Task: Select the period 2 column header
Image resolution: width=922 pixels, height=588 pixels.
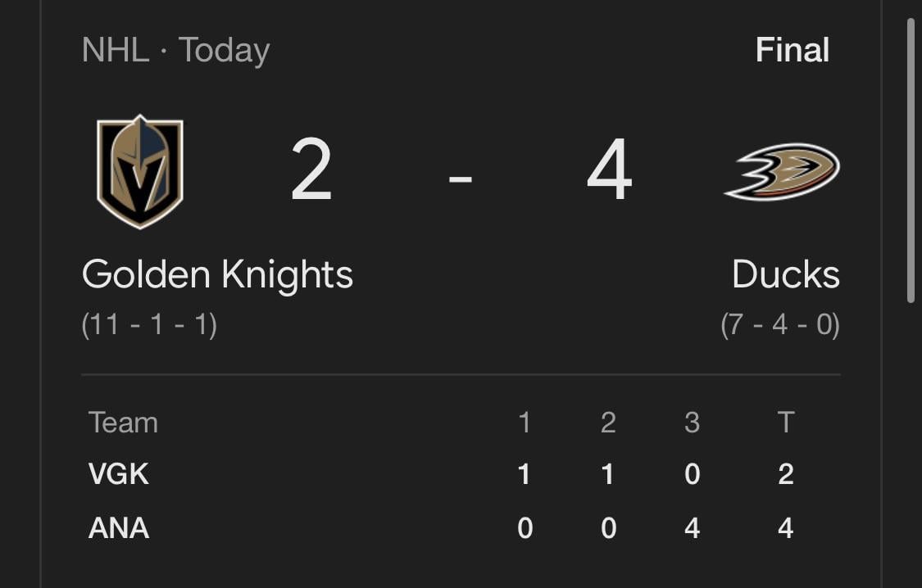Action: (x=608, y=423)
